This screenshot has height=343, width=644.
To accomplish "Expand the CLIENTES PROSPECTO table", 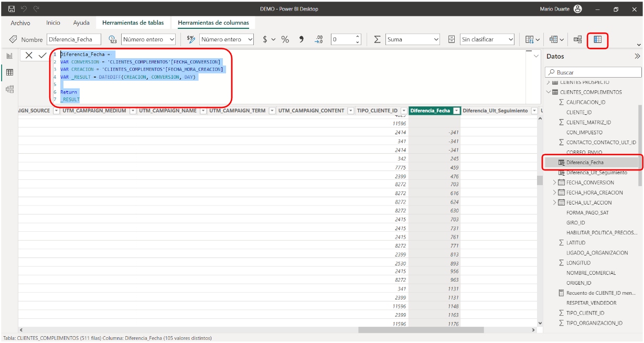I will pyautogui.click(x=549, y=82).
